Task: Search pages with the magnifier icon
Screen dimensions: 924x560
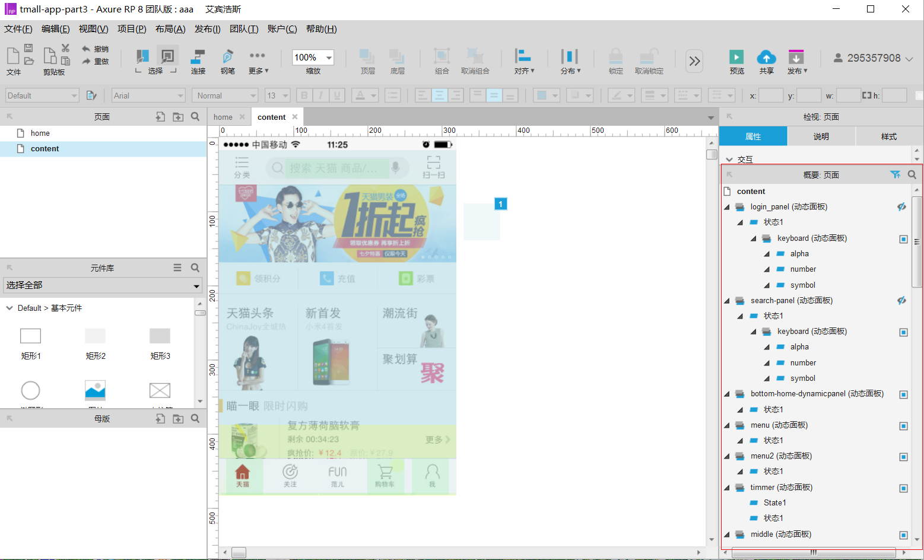Action: pyautogui.click(x=195, y=117)
